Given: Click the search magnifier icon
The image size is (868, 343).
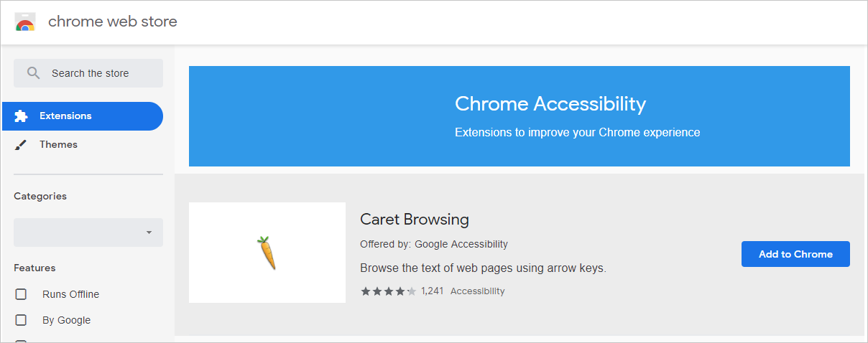Looking at the screenshot, I should click(33, 73).
